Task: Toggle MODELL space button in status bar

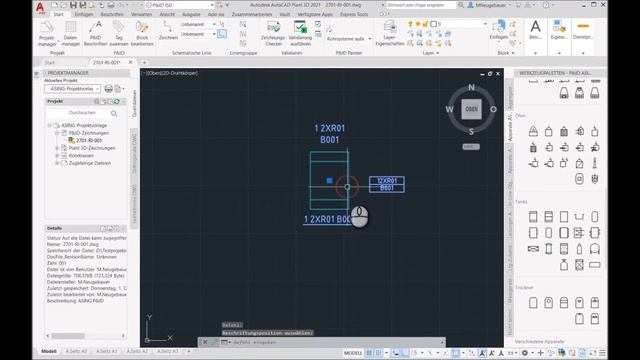Action: 353,353
